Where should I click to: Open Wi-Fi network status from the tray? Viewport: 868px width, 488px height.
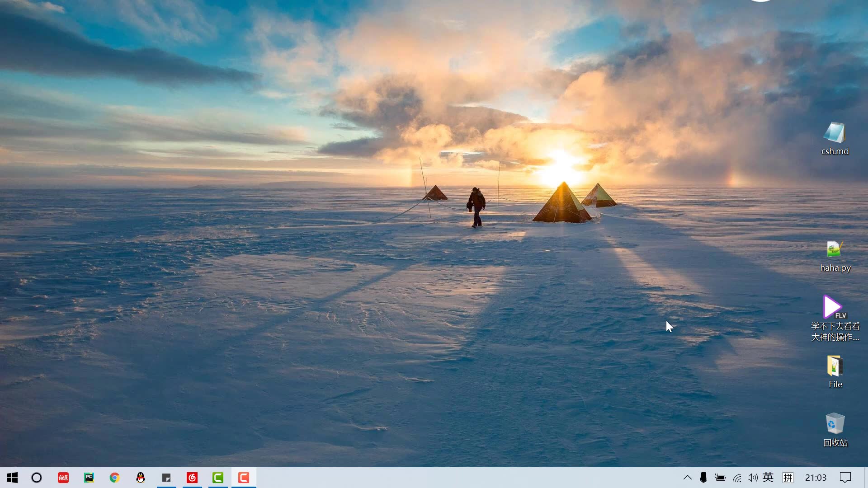pos(737,478)
